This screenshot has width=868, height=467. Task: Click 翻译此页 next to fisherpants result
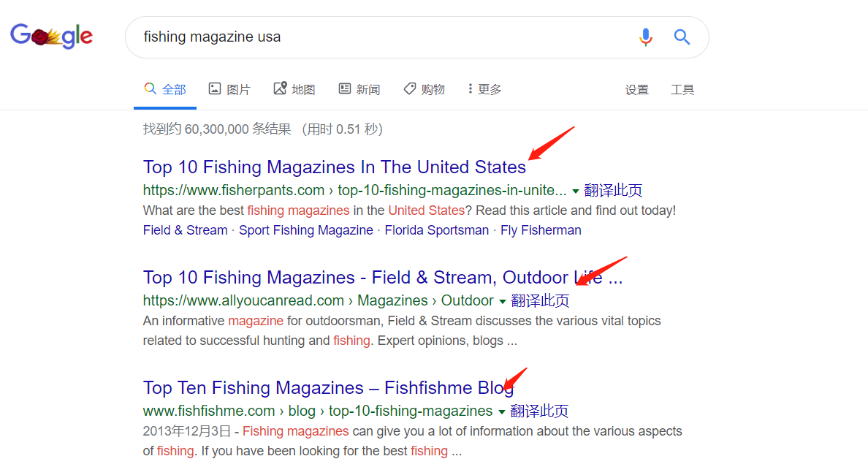(613, 191)
